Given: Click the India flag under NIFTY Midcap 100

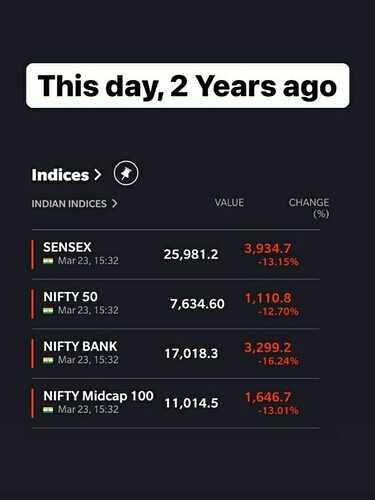Looking at the screenshot, I should (48, 409).
